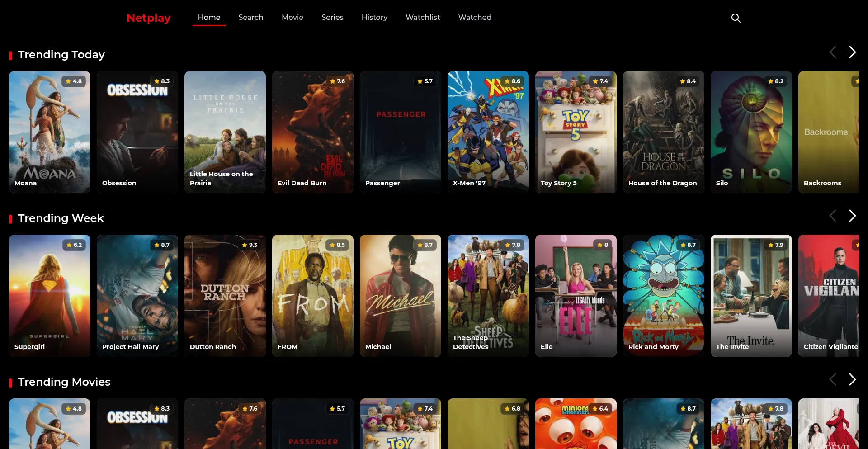Open the Moana poster in Trending Today
The image size is (868, 449).
(x=50, y=132)
